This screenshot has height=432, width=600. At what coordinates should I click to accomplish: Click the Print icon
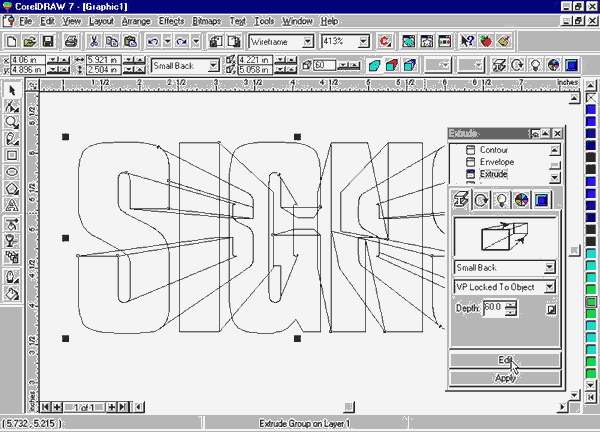pos(71,41)
